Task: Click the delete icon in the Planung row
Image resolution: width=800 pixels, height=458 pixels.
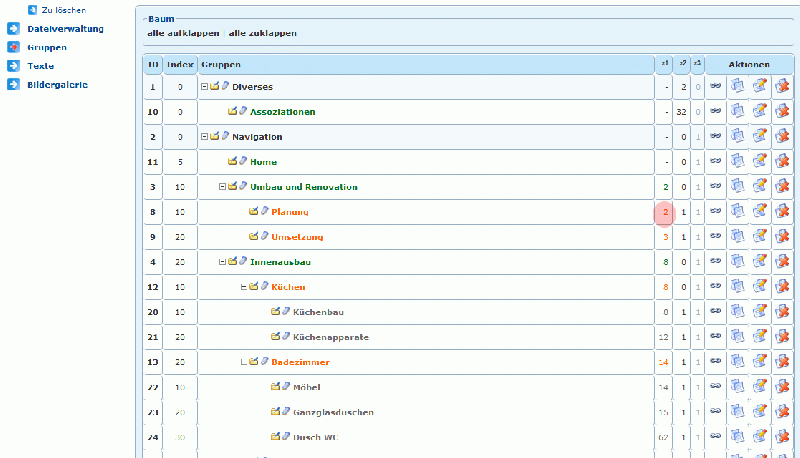Action: [782, 211]
